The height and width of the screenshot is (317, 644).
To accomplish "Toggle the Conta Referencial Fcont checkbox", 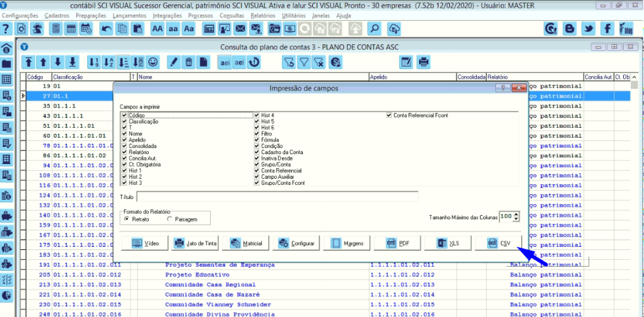I will click(x=389, y=115).
